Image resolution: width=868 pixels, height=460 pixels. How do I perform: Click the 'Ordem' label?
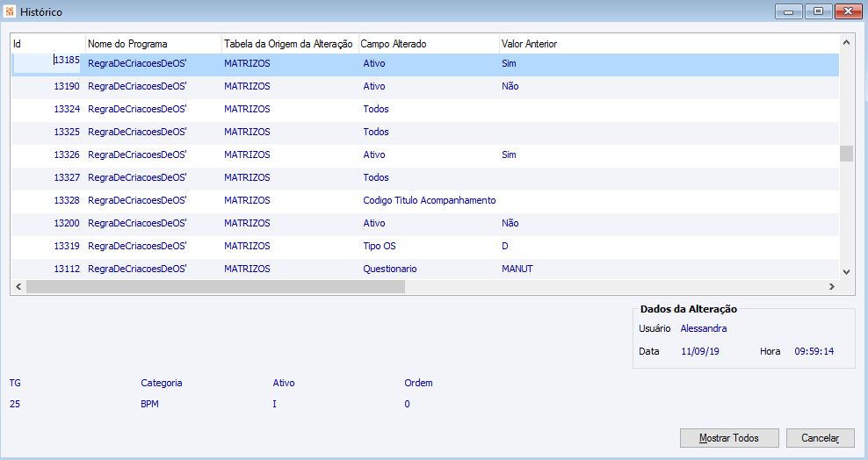(418, 383)
